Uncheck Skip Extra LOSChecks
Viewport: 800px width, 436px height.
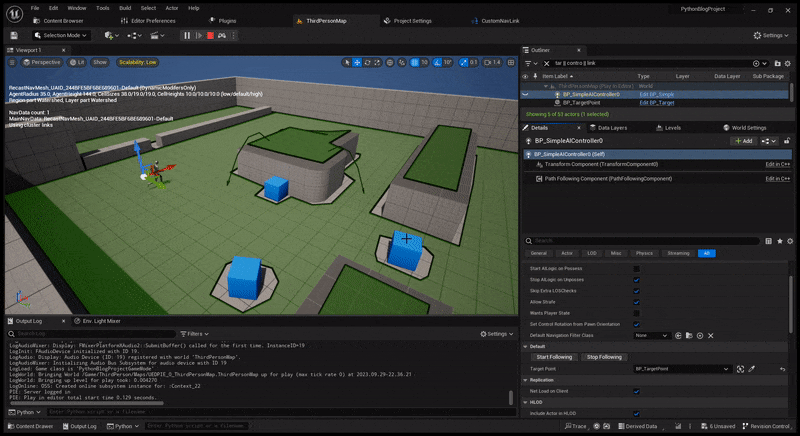click(x=636, y=291)
